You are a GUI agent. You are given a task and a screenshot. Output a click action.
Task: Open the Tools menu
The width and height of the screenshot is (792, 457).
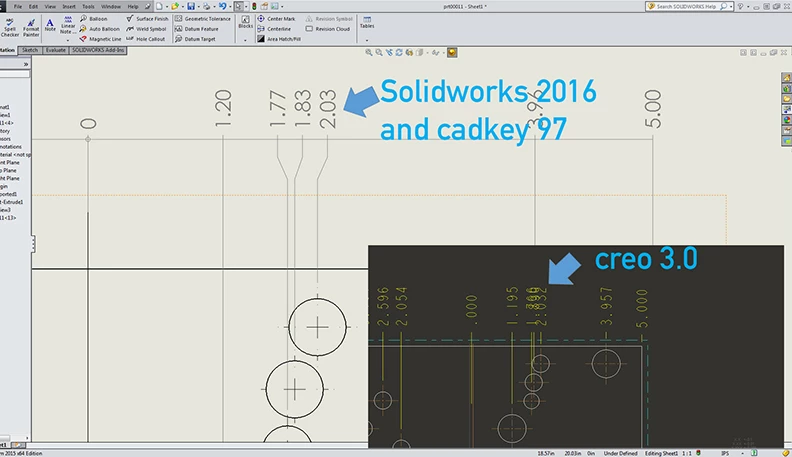point(88,7)
